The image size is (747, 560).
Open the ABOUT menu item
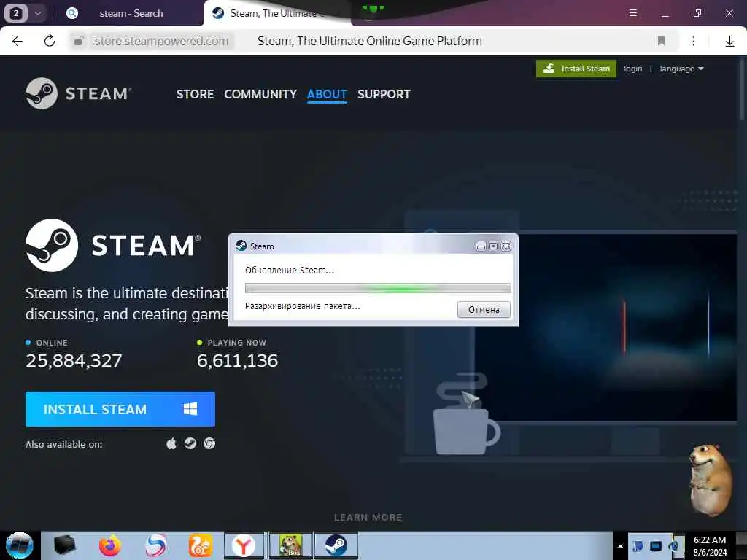click(327, 94)
